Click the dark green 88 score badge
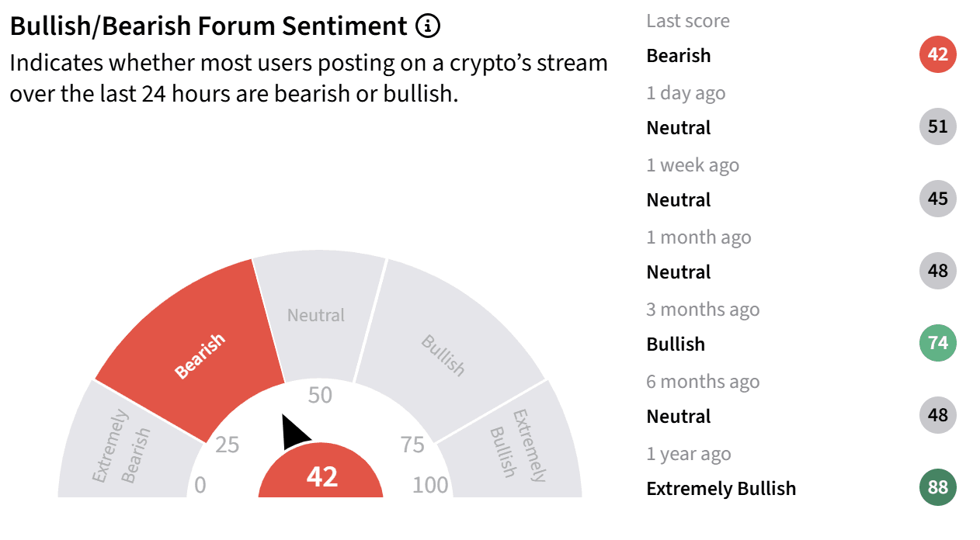Image resolution: width=980 pixels, height=540 pixels. point(938,488)
